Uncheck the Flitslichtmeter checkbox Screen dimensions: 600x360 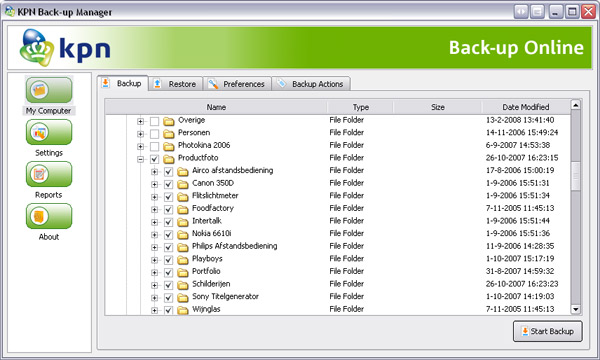coord(168,197)
